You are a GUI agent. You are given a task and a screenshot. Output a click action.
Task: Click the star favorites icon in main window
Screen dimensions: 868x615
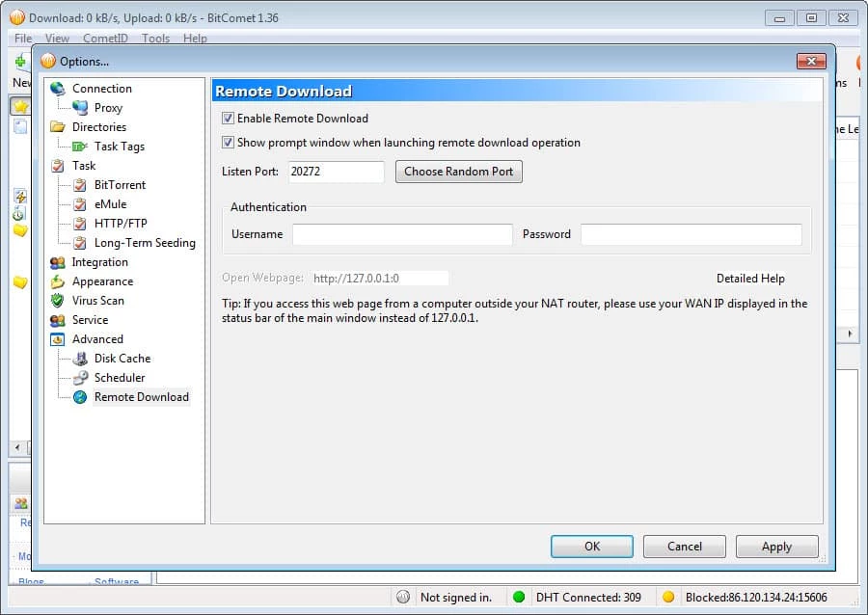[x=20, y=106]
